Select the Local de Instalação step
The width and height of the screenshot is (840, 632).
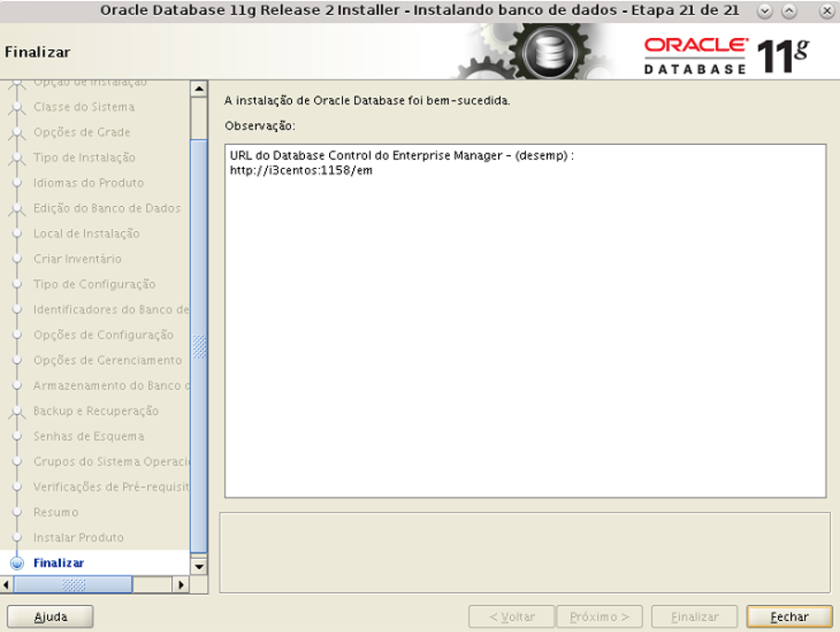[x=86, y=234]
